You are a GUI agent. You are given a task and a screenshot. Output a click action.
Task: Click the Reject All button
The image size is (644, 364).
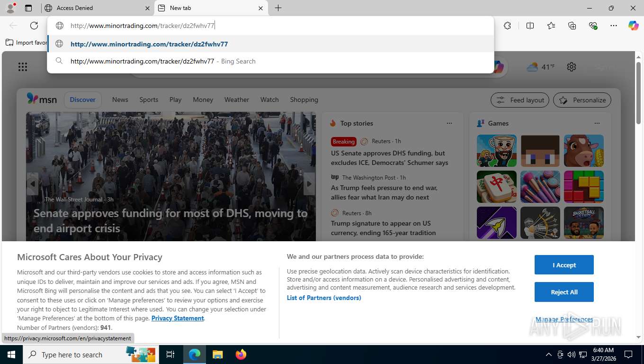[x=564, y=292]
